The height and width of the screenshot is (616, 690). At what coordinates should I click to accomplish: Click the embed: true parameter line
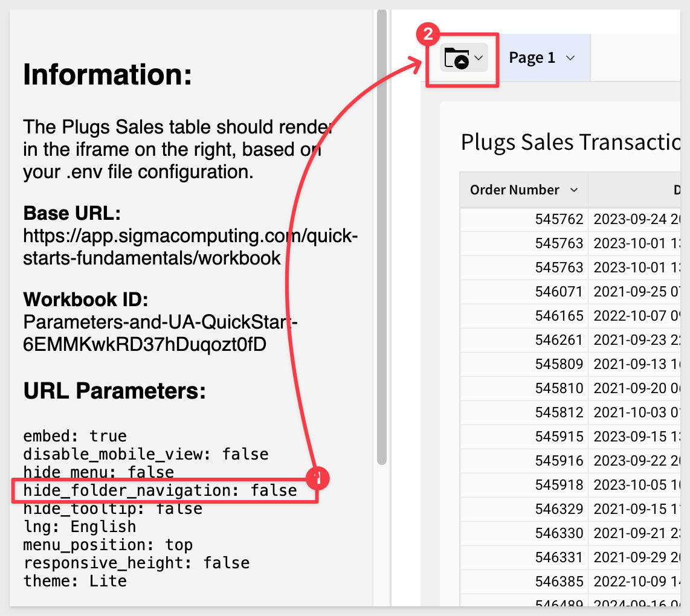coord(75,436)
